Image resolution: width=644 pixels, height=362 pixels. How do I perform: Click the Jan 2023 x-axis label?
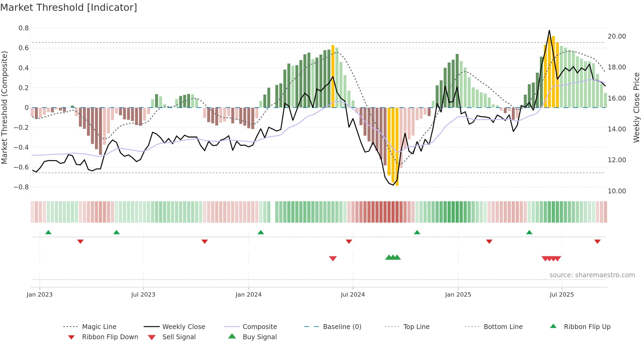(40, 294)
